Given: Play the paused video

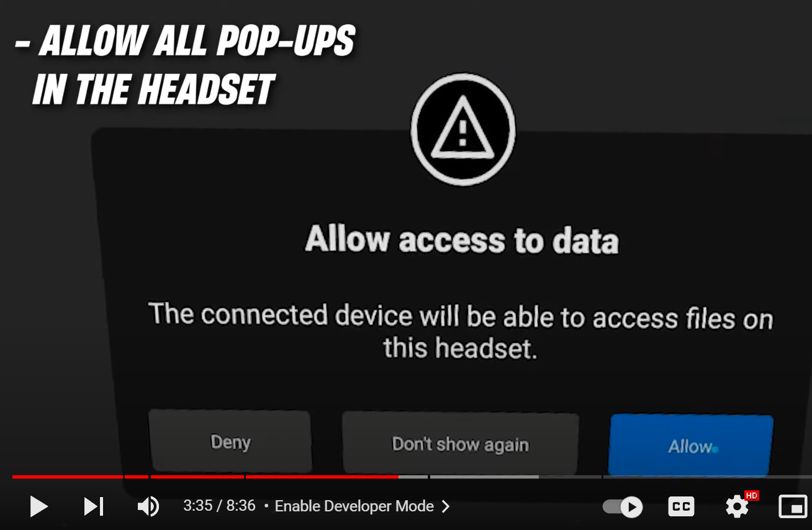Looking at the screenshot, I should [38, 506].
